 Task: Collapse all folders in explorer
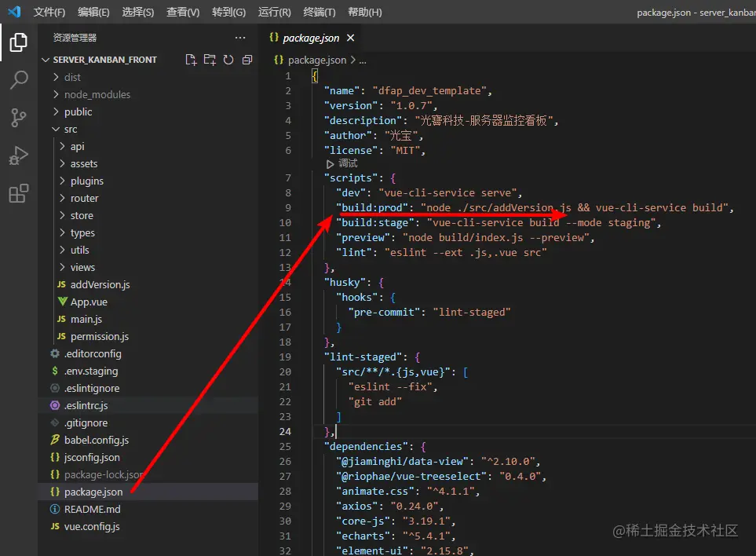pos(247,60)
